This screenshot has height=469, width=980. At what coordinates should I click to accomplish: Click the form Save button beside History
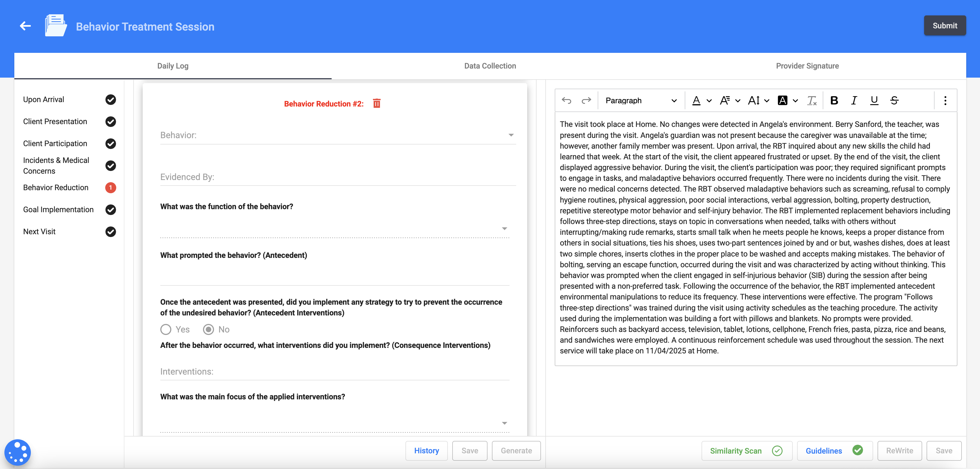[x=469, y=451]
